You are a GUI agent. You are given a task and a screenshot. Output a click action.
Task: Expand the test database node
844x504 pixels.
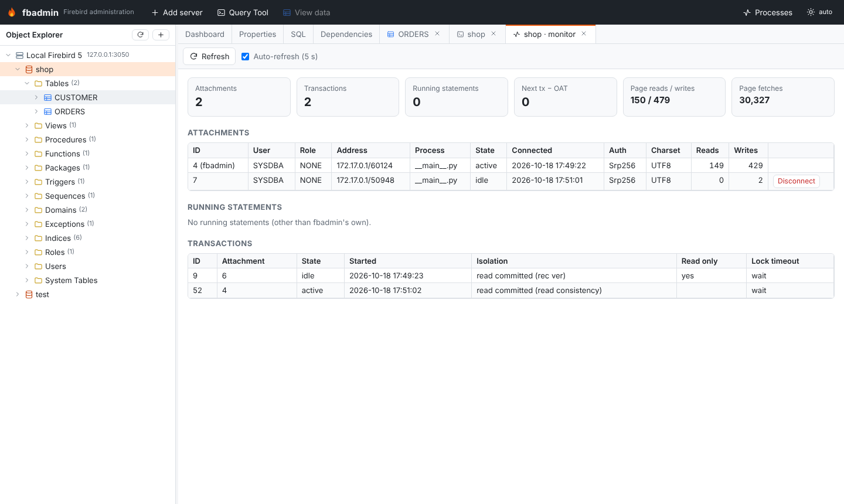(x=18, y=294)
